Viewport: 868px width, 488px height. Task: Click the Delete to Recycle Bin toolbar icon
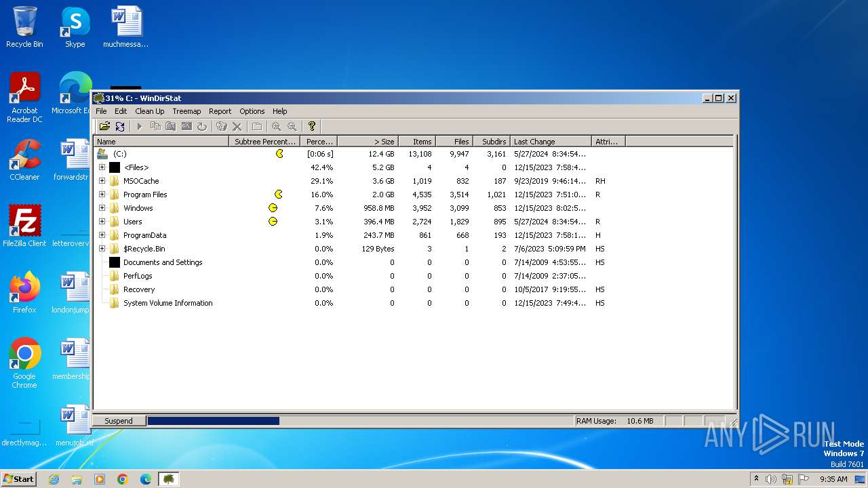pyautogui.click(x=221, y=126)
